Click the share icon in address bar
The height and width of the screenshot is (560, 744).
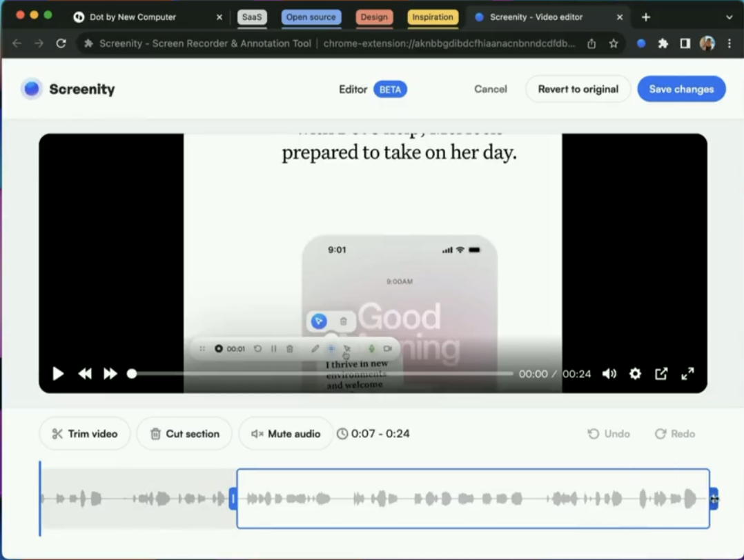point(591,43)
